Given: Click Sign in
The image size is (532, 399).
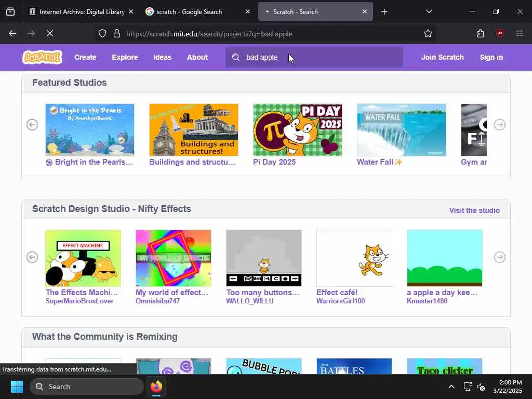Looking at the screenshot, I should 491,57.
